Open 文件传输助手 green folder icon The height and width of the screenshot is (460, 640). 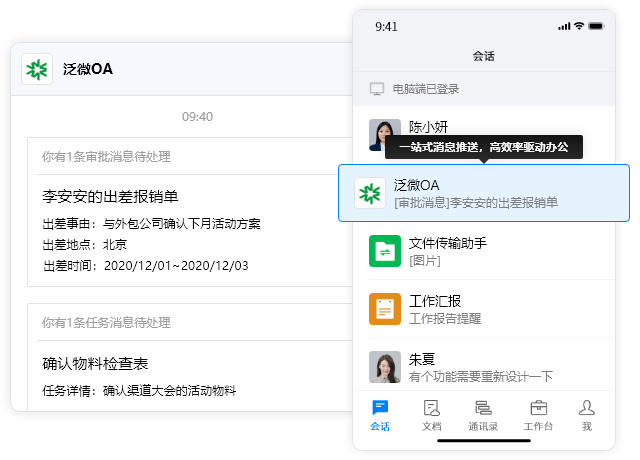[x=385, y=251]
